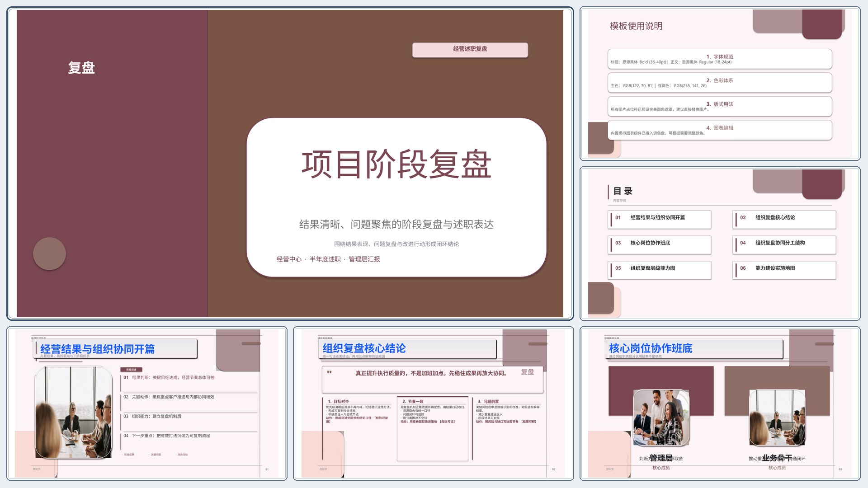Click the decorative circle on cover left panel
Screen dimensions: 868x488
(49, 253)
